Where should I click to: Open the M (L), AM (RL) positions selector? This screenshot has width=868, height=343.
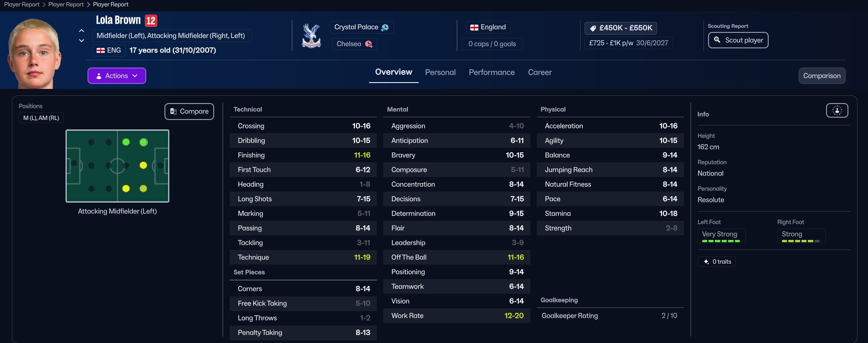(41, 118)
